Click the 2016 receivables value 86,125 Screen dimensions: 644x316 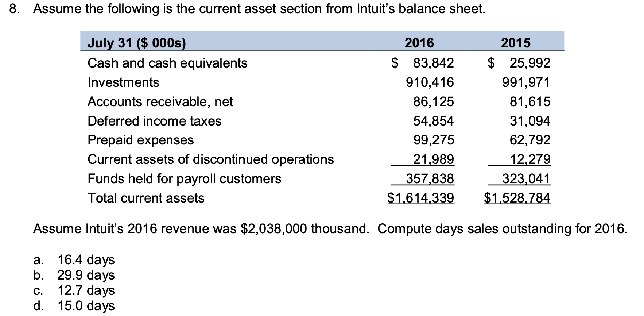[434, 102]
